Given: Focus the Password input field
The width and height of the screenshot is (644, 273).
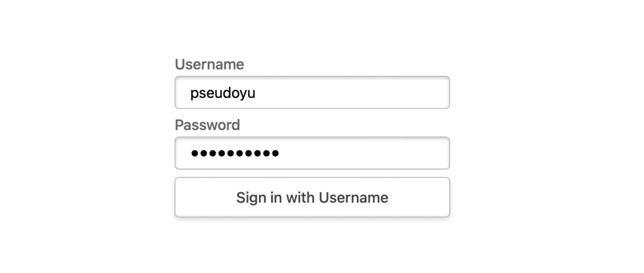Looking at the screenshot, I should [312, 153].
